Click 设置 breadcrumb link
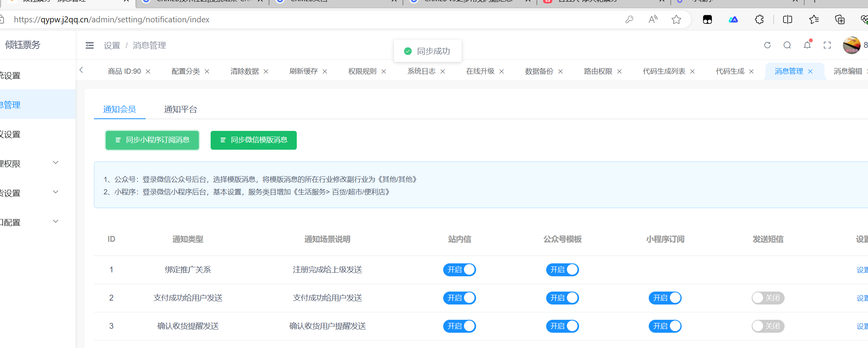 point(112,45)
